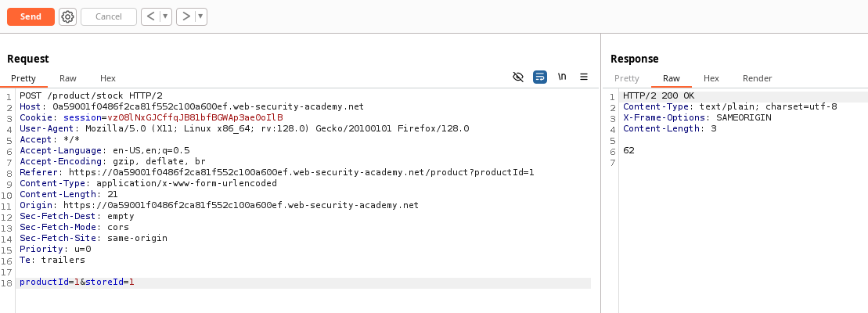Click the orange Send button
Image resolution: width=868 pixels, height=313 pixels.
31,16
